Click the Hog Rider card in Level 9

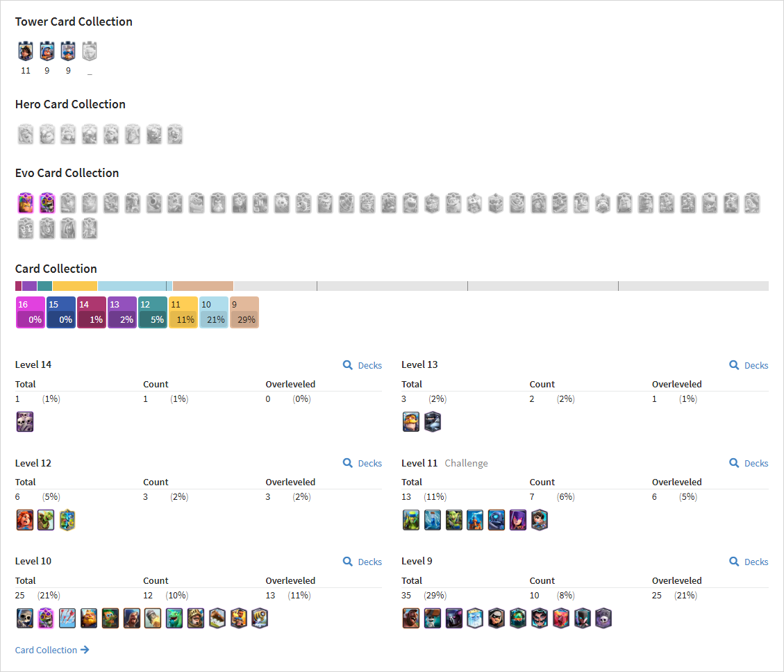pyautogui.click(x=411, y=619)
